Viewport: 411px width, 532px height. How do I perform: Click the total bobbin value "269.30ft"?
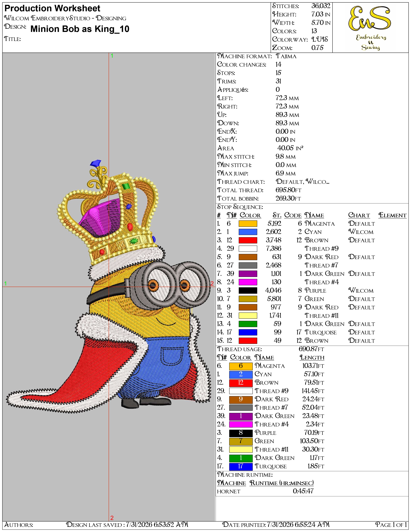(288, 198)
